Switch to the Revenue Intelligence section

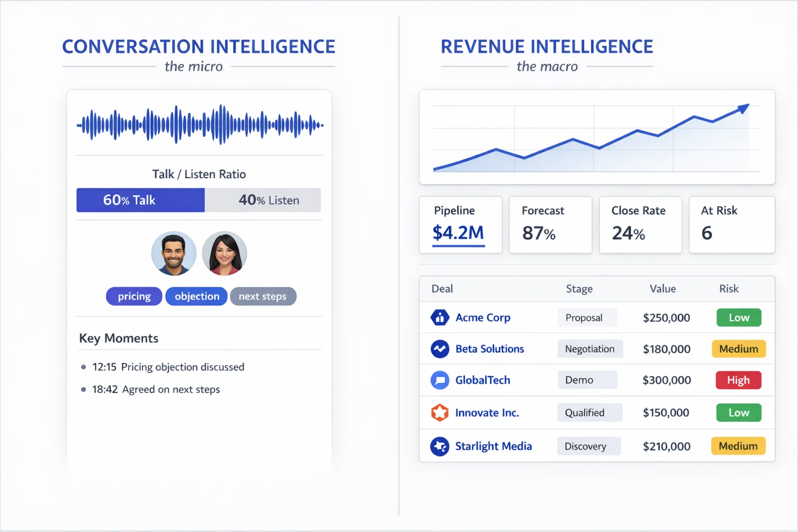coord(547,46)
